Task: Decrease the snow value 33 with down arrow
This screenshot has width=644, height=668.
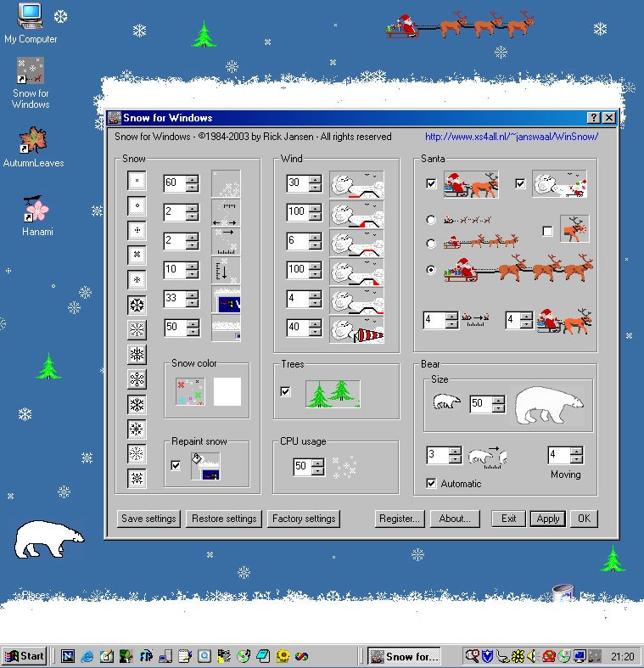Action: coord(193,302)
